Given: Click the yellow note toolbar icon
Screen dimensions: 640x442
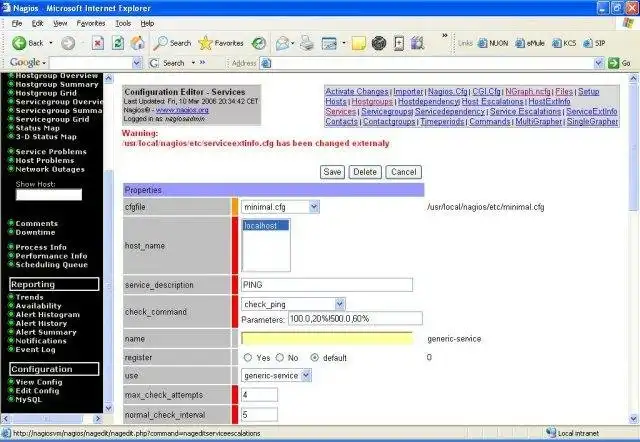Looking at the screenshot, I should tap(359, 43).
